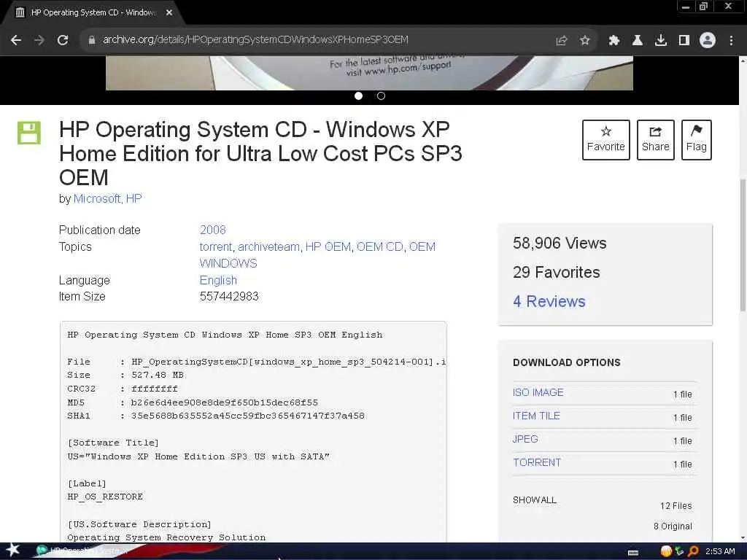Click the CD cover image in carousel
The width and height of the screenshot is (747, 560).
click(x=369, y=73)
